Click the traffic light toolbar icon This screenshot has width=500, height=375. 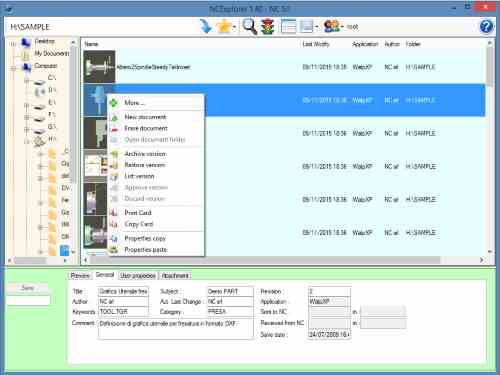pyautogui.click(x=267, y=27)
